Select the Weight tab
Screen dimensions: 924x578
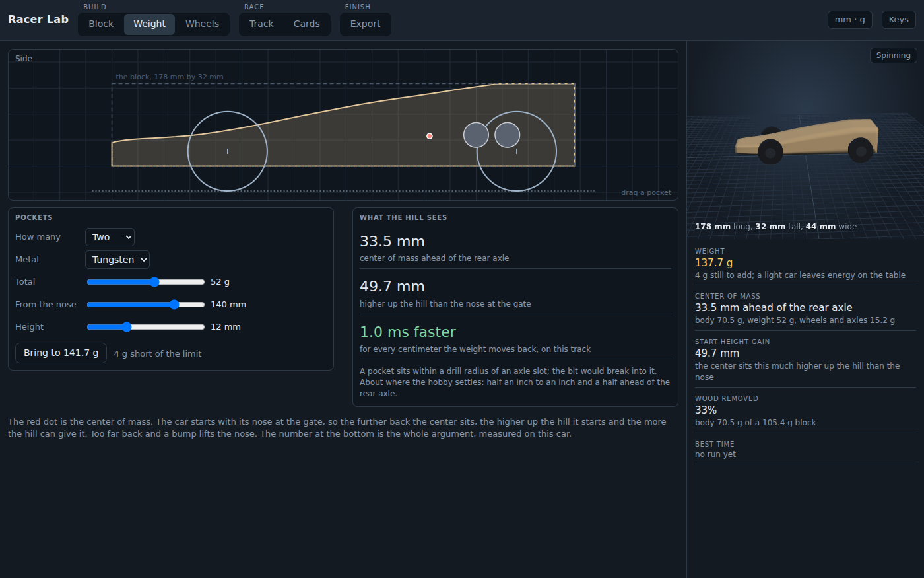pyautogui.click(x=150, y=24)
